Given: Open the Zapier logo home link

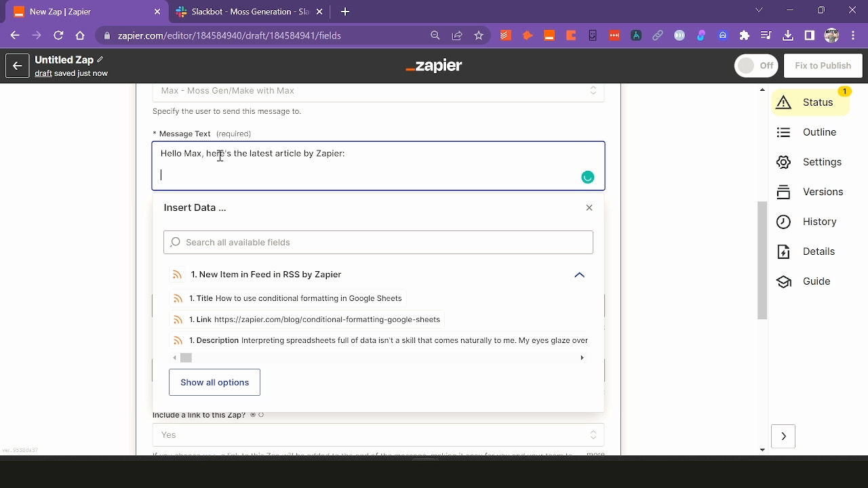Looking at the screenshot, I should pyautogui.click(x=434, y=66).
